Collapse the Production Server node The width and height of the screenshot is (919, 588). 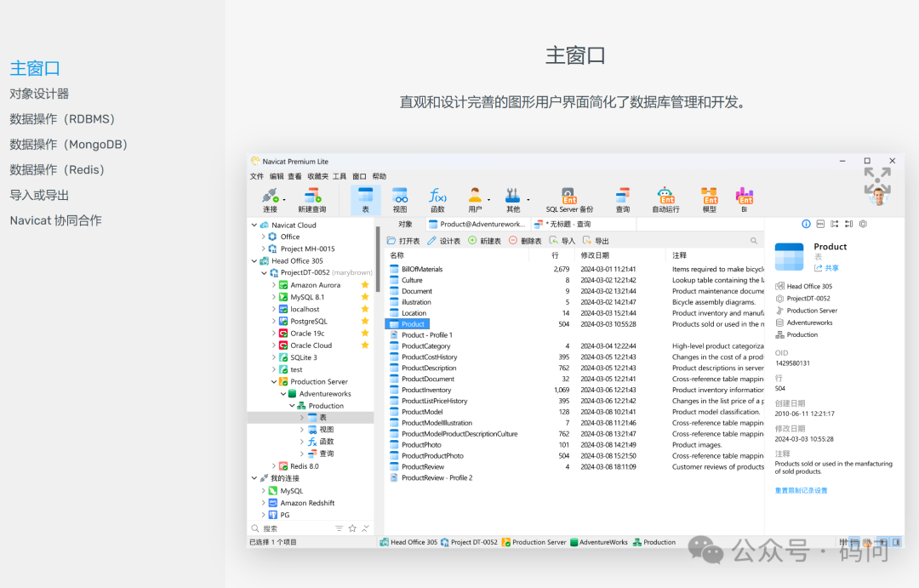pos(274,381)
